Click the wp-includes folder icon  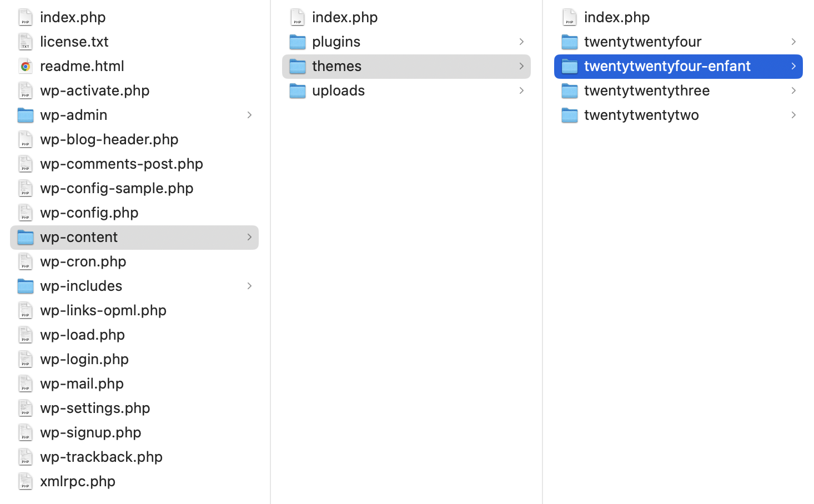click(26, 286)
